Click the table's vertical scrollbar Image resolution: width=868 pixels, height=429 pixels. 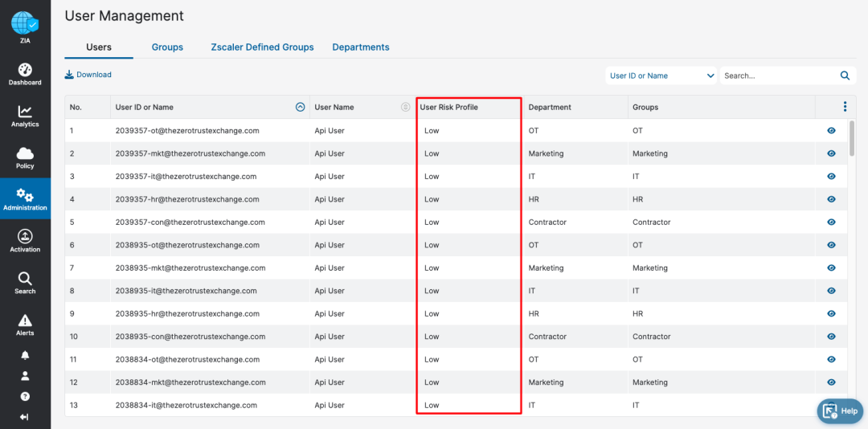[852, 138]
